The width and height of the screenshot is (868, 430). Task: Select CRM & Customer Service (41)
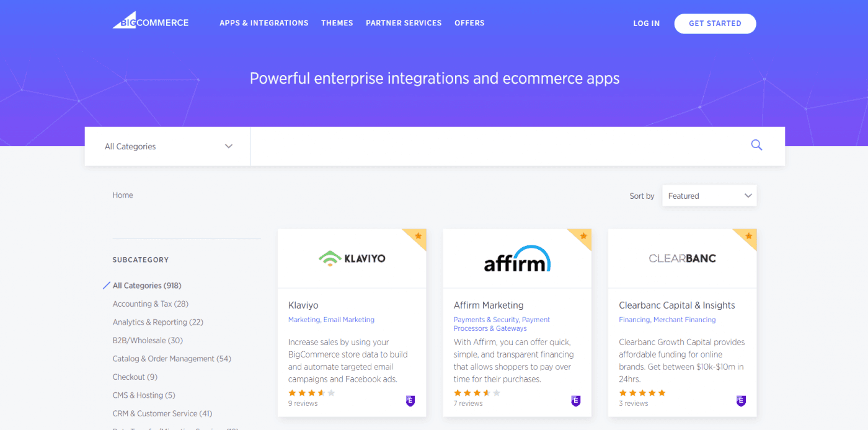162,413
